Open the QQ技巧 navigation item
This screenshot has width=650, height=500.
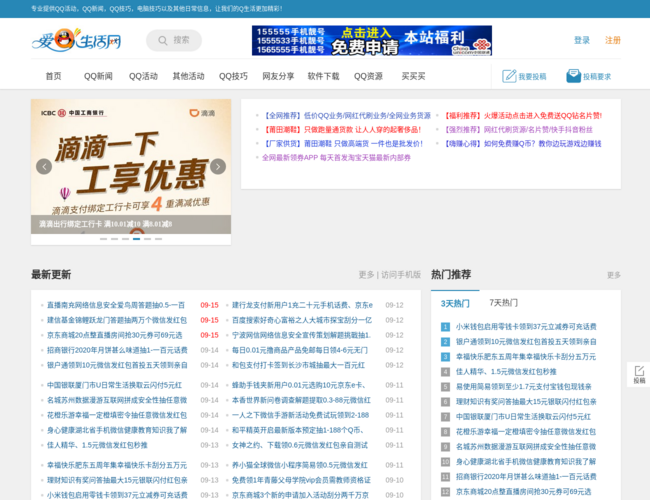pyautogui.click(x=233, y=76)
